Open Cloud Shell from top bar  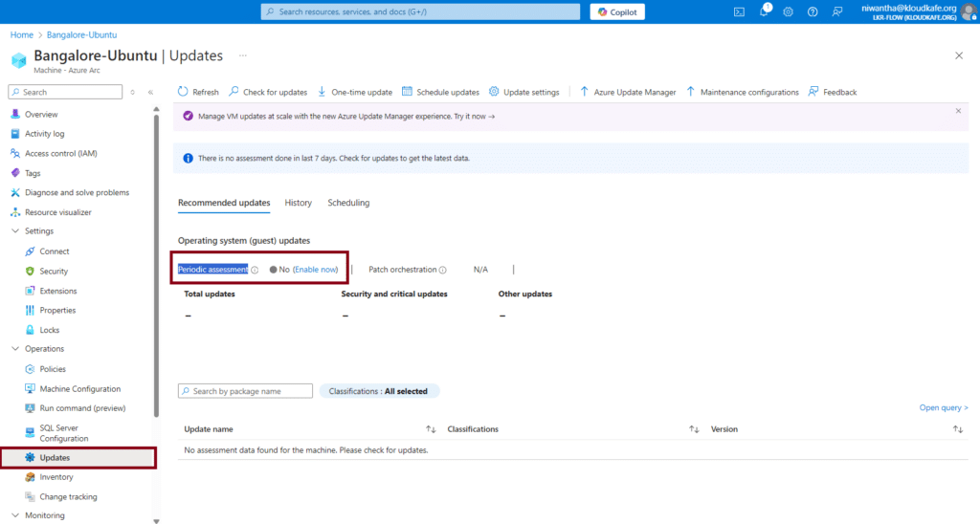point(739,11)
